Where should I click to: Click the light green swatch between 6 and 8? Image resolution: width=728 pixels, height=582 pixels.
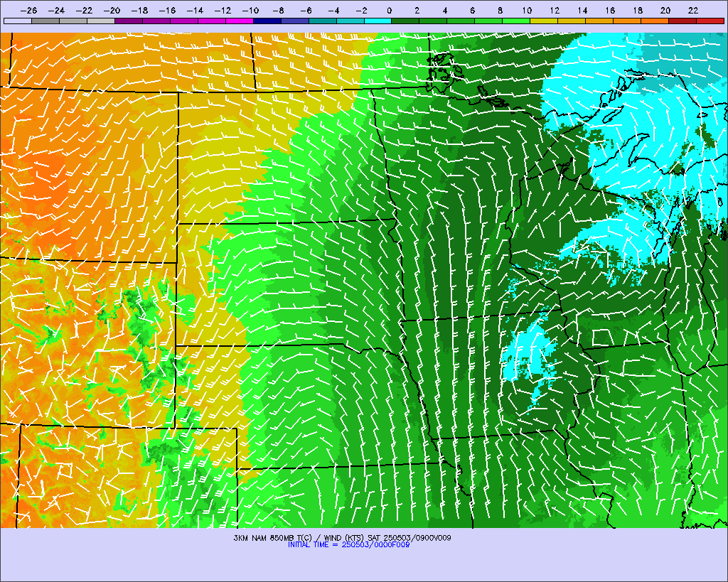click(x=489, y=21)
